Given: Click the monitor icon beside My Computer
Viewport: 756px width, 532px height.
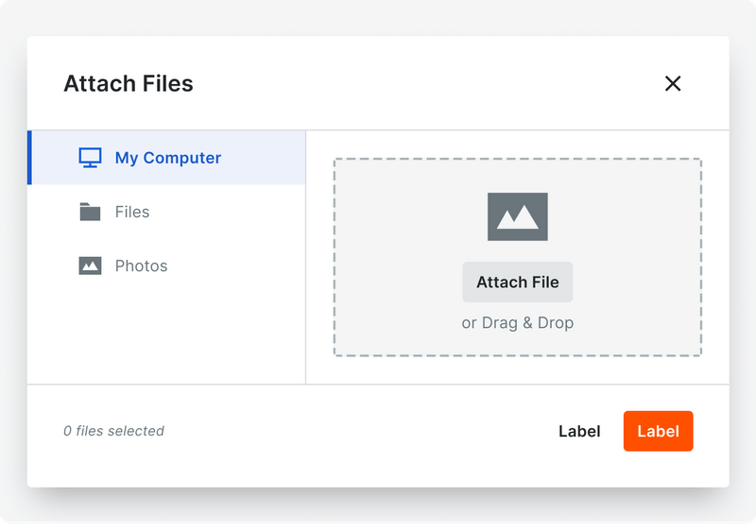Looking at the screenshot, I should (90, 158).
